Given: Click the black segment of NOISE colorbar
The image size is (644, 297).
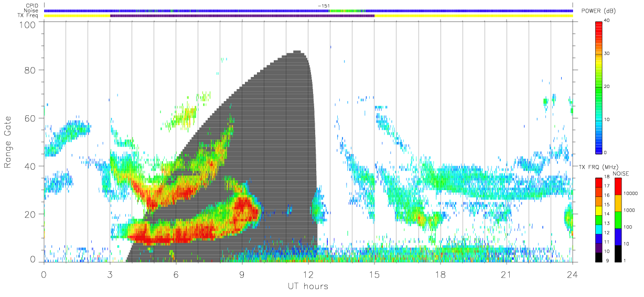Looking at the screenshot, I should coord(618,254).
